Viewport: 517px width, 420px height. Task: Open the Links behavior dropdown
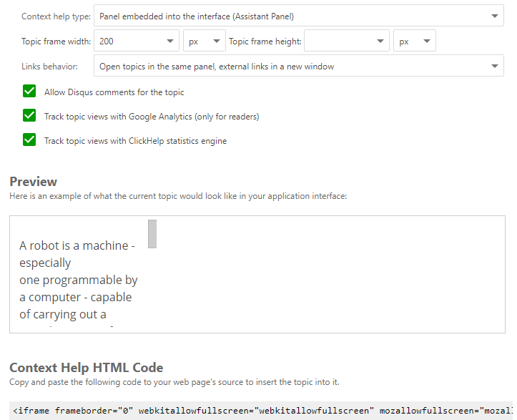(x=298, y=66)
